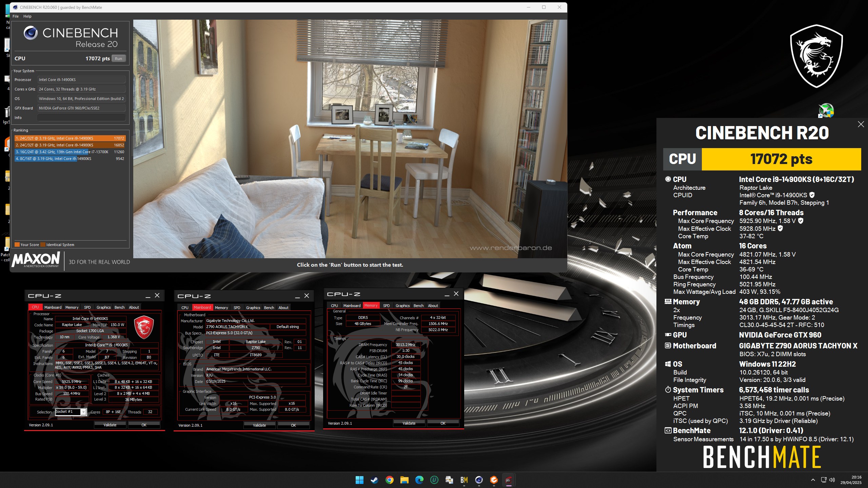Click the dotted panel splitter handle beside Ranking
The width and height of the screenshot is (868, 488).
[x=132, y=146]
